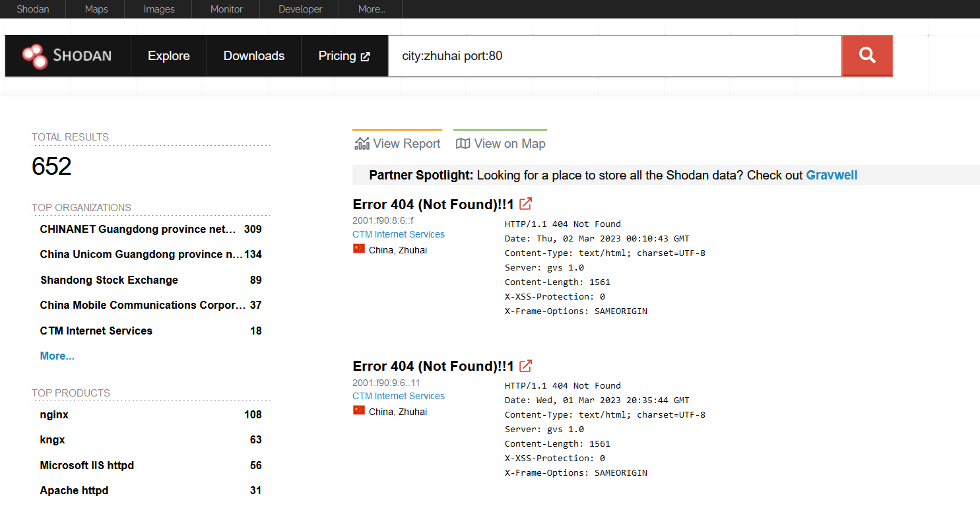Click Zhuhai city link in first result

click(412, 250)
